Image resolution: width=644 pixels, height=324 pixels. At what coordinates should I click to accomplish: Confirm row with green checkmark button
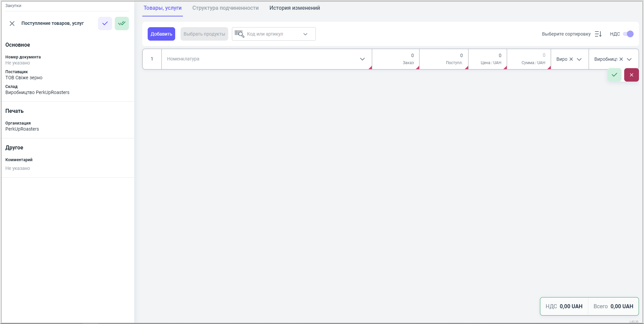pyautogui.click(x=614, y=75)
